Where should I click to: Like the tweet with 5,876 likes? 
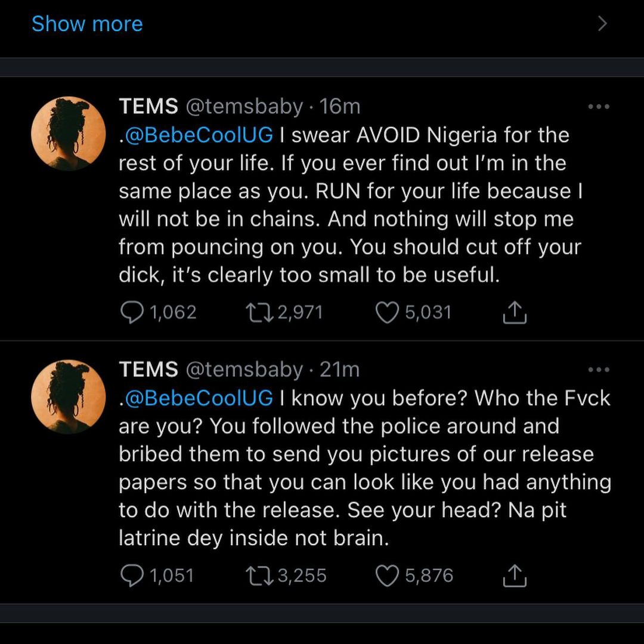pos(387,575)
